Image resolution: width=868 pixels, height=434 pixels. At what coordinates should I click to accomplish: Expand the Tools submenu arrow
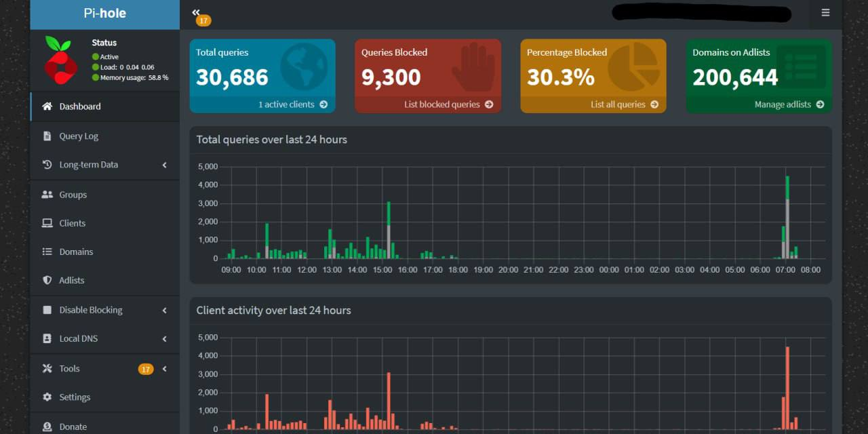point(164,369)
